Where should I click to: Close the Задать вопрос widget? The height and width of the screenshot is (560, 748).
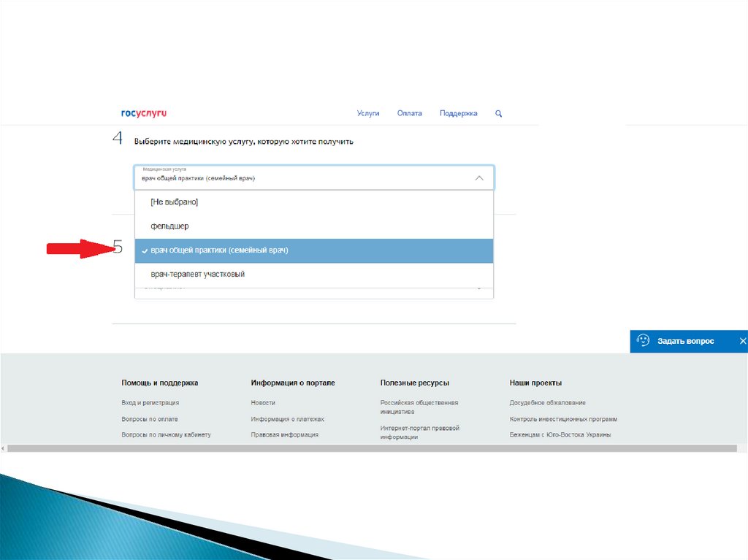(742, 341)
